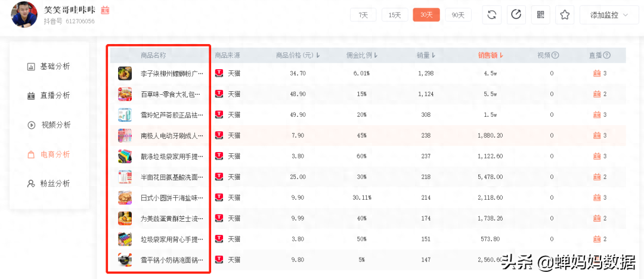Click the live badge beside 笑笑哥哇咔咔
The image size is (644, 279).
[x=105, y=10]
